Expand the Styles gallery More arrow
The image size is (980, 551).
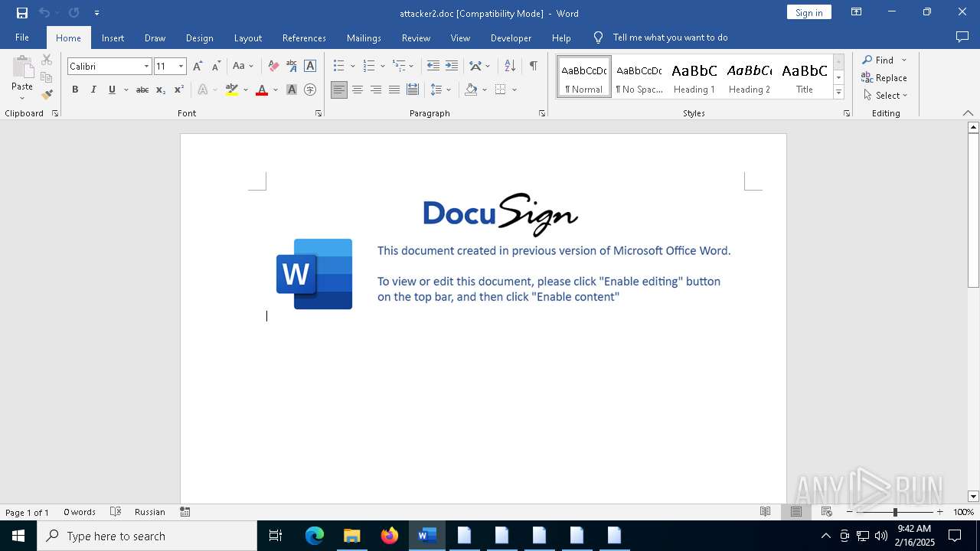(838, 93)
